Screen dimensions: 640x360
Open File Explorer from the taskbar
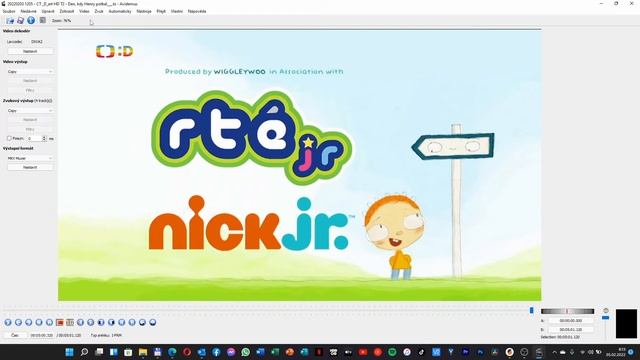pyautogui.click(x=143, y=352)
